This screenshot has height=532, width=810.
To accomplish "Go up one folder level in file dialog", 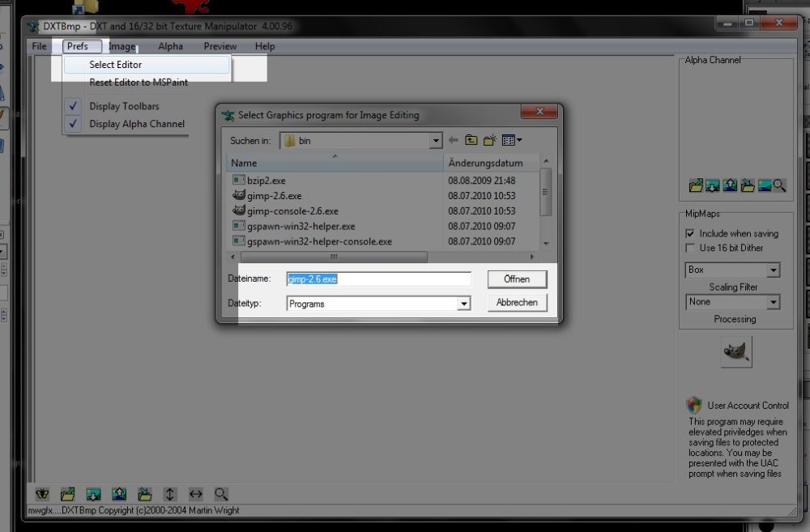I will (x=471, y=140).
